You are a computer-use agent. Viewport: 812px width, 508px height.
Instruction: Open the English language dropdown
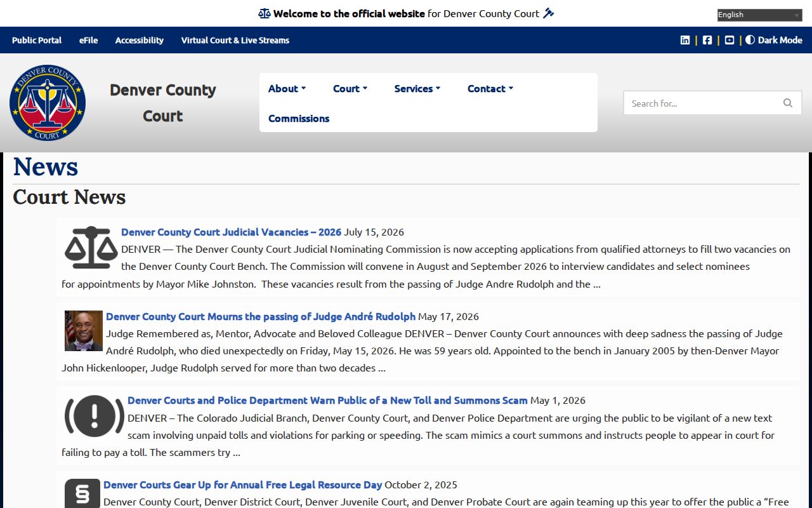(x=760, y=15)
